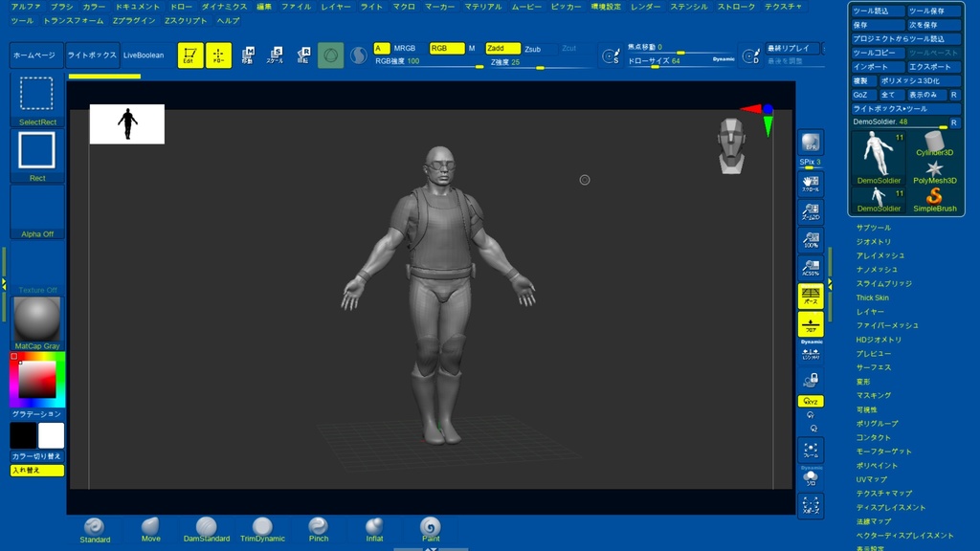Click the green sculptris sphere icon
980x551 pixels.
coord(330,55)
